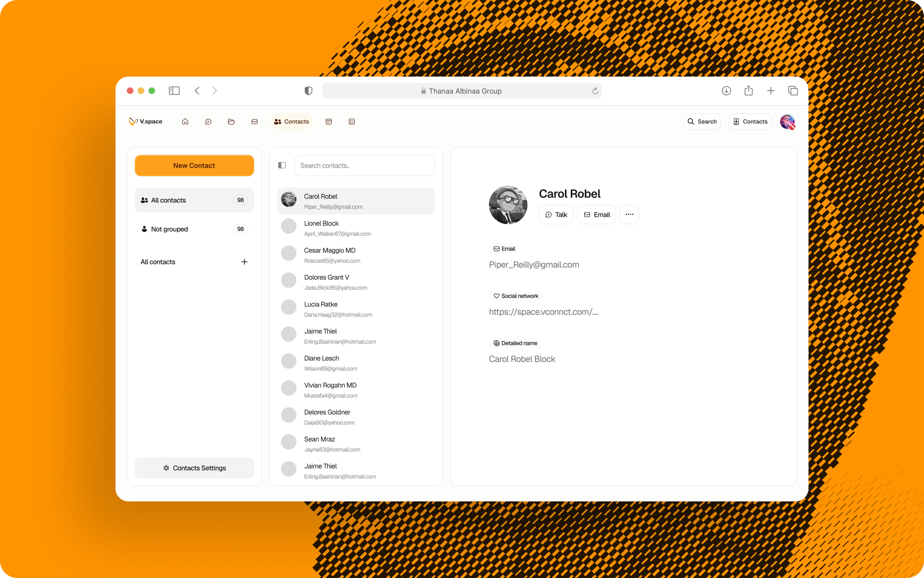Click the browser privacy shield icon

point(308,91)
